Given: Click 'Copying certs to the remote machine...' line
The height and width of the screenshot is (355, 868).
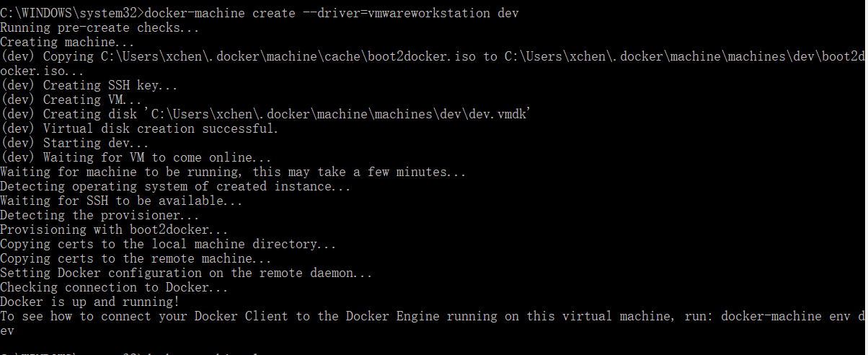Looking at the screenshot, I should tap(136, 258).
